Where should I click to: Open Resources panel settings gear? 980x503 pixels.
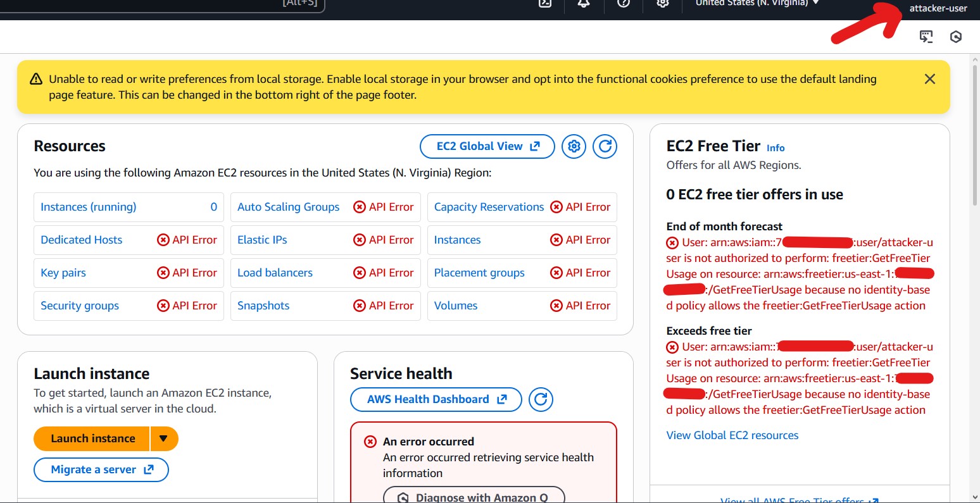[x=574, y=147]
